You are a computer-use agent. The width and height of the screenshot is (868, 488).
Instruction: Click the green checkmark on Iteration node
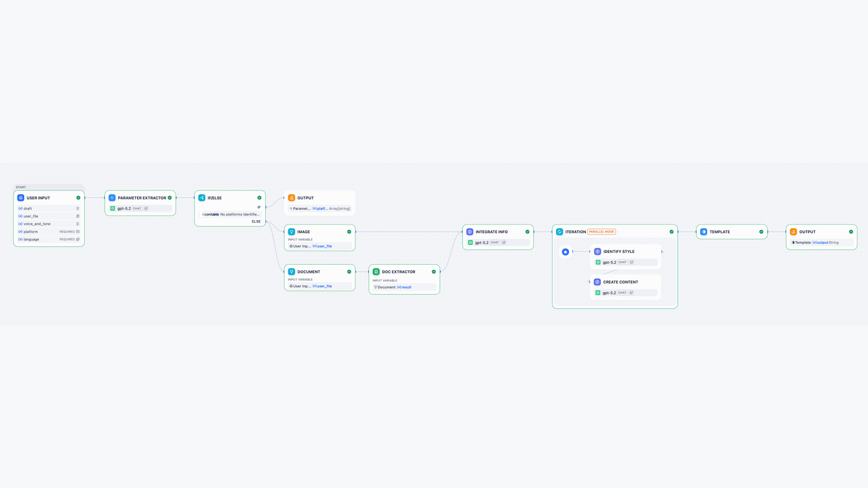[x=671, y=232]
